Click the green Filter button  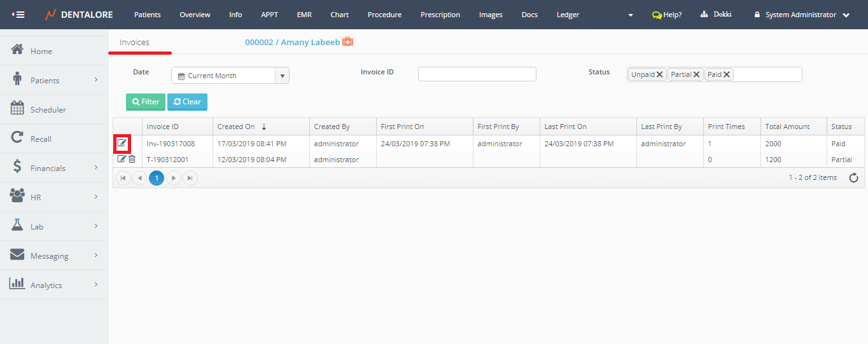146,102
